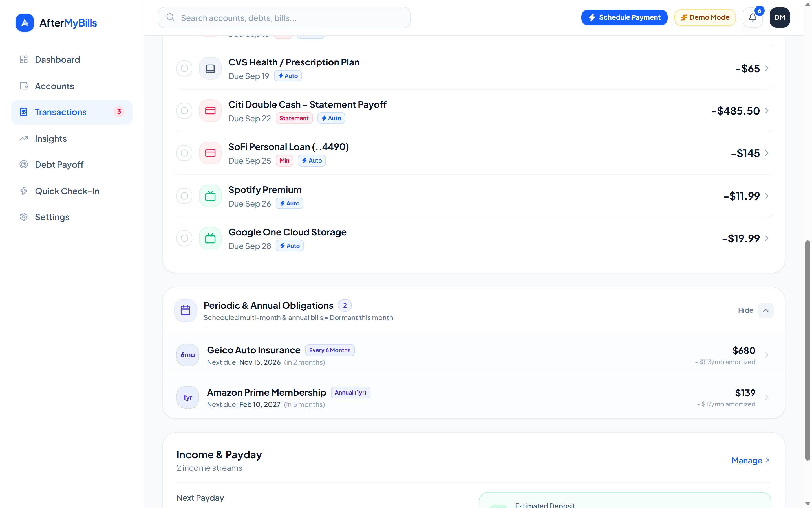
Task: Expand CVS Health bill details chevron
Action: [x=767, y=69]
